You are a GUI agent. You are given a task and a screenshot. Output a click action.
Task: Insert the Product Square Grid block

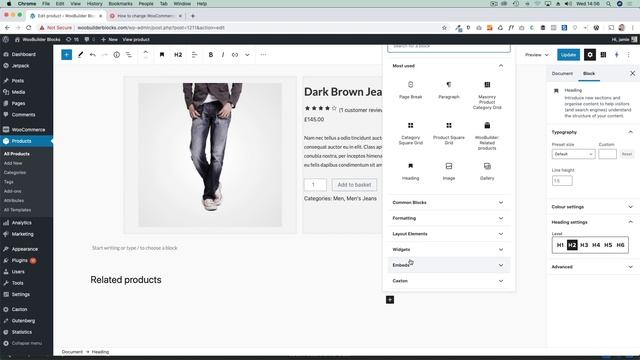point(449,133)
